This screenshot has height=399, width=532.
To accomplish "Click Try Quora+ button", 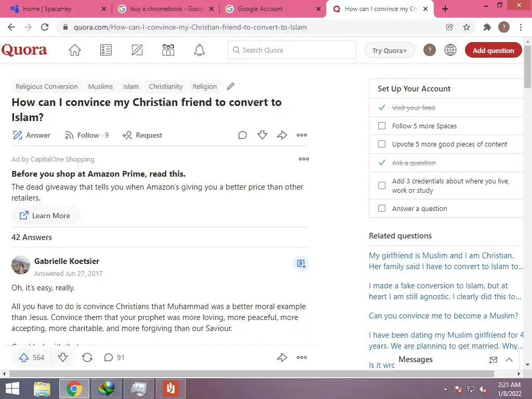I will 390,50.
